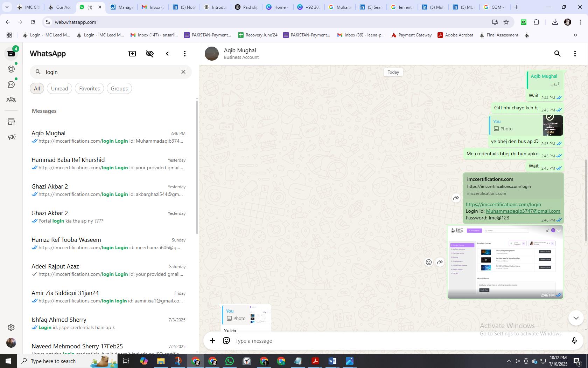Open the chat list three-dot menu

(185, 54)
